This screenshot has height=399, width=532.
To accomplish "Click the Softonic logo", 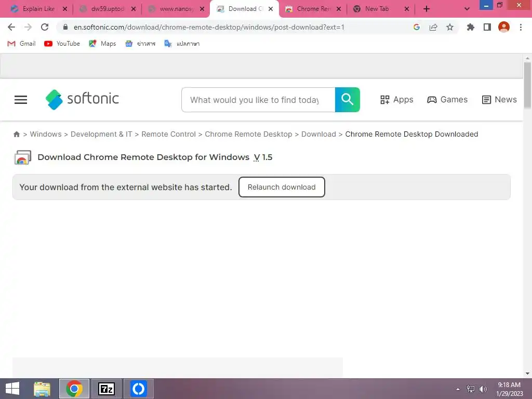I will 82,99.
